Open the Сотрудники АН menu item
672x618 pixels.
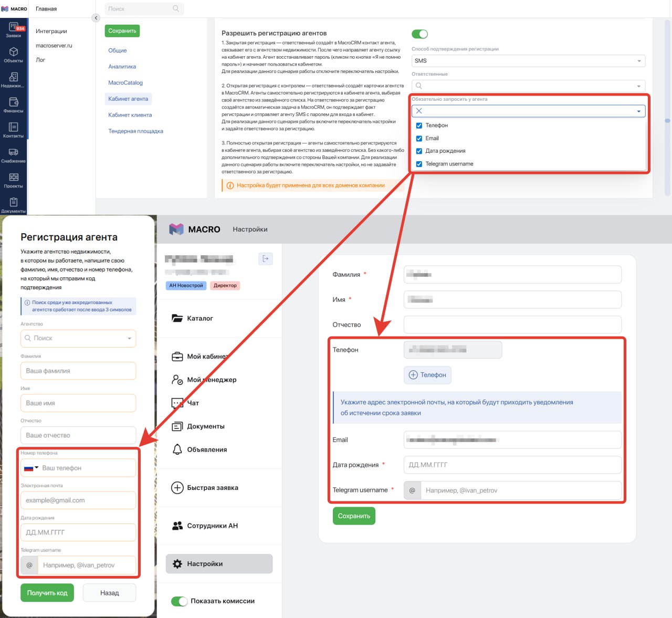pos(212,526)
